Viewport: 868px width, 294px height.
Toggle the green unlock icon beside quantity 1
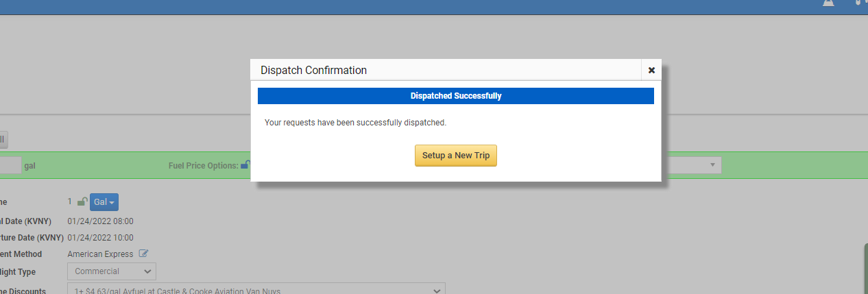(82, 202)
